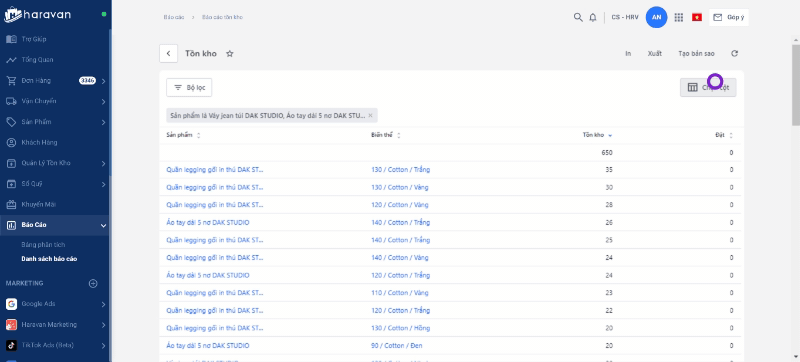Image resolution: width=800 pixels, height=362 pixels.
Task: Open notifications bell
Action: pos(592,17)
